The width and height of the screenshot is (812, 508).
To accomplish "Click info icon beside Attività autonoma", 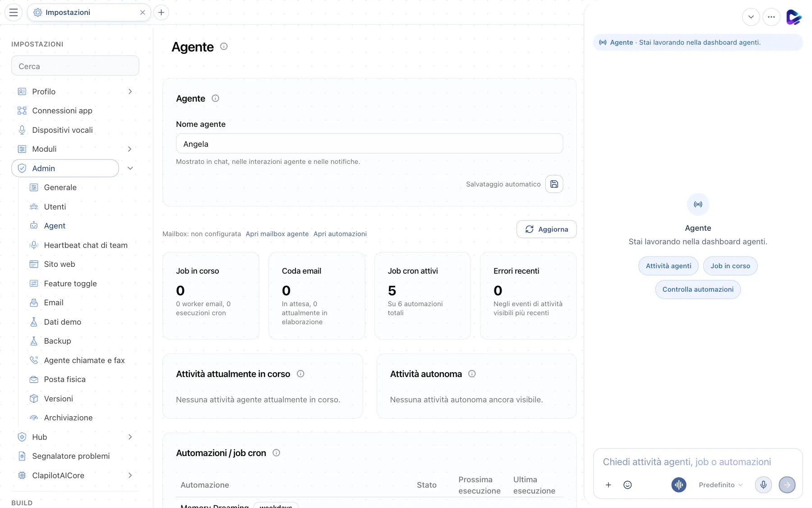I will 472,374.
